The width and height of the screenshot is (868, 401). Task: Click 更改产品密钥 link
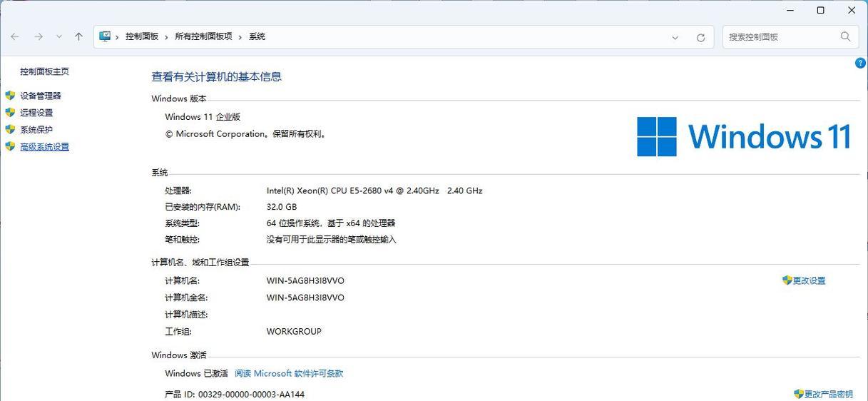828,394
